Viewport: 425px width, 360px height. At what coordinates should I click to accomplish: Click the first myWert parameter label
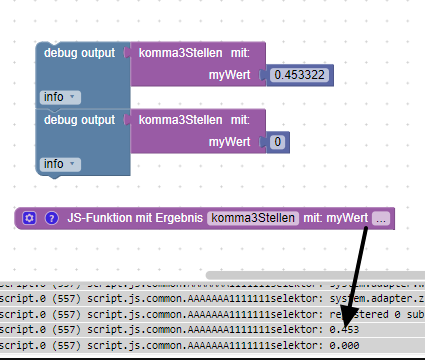[229, 75]
